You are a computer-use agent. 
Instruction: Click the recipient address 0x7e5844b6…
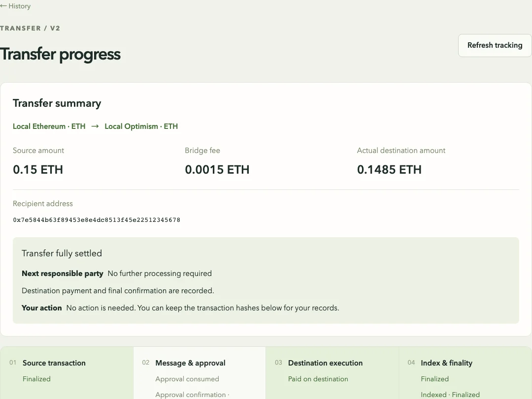pyautogui.click(x=97, y=220)
